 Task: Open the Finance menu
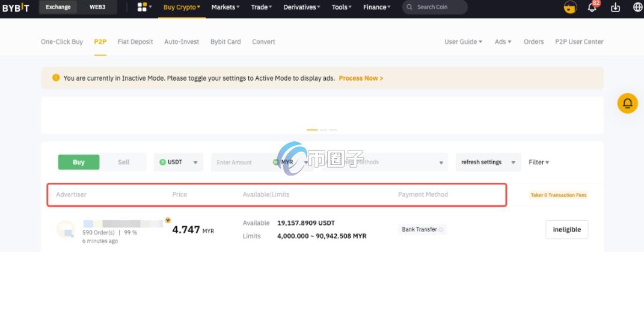(x=376, y=7)
